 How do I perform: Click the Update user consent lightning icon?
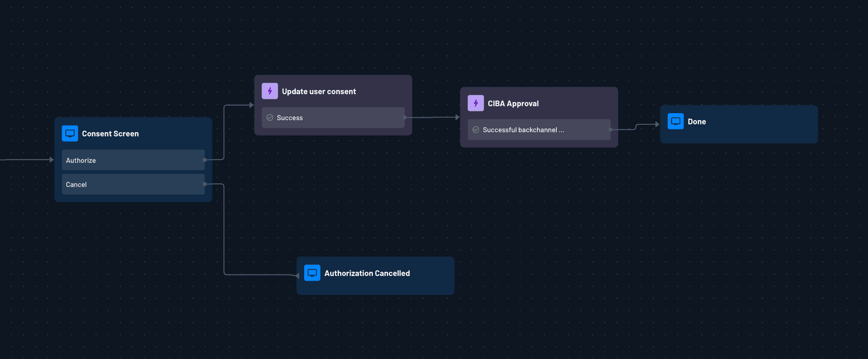[270, 91]
